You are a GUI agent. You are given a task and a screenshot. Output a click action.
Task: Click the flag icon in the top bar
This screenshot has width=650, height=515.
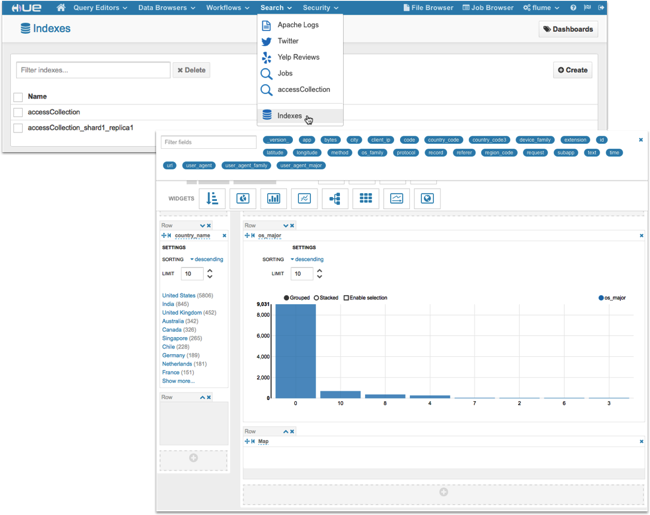[587, 7]
